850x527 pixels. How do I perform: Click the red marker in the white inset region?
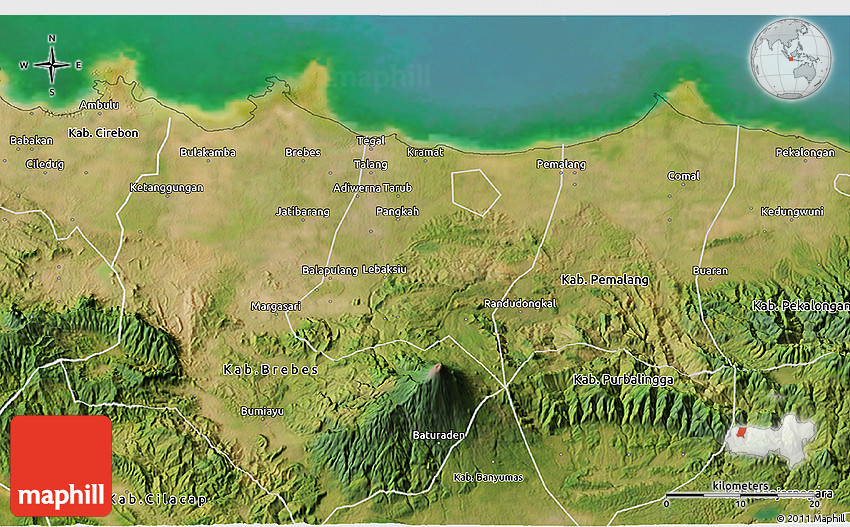[x=741, y=431]
